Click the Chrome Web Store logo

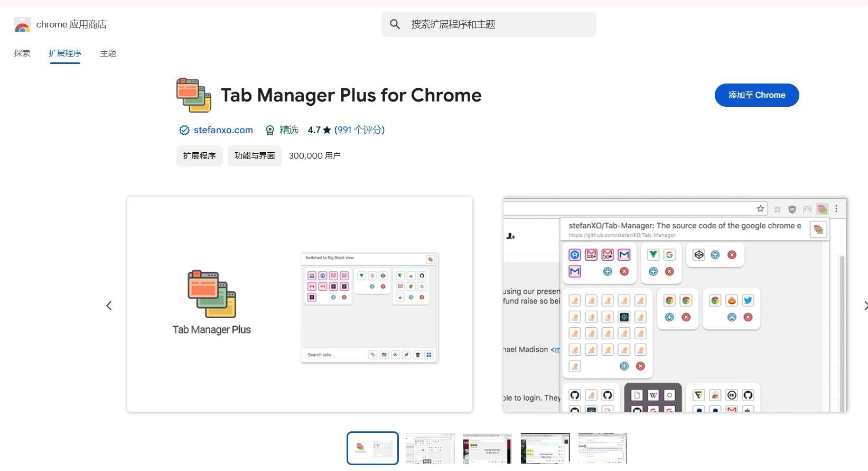pyautogui.click(x=22, y=24)
